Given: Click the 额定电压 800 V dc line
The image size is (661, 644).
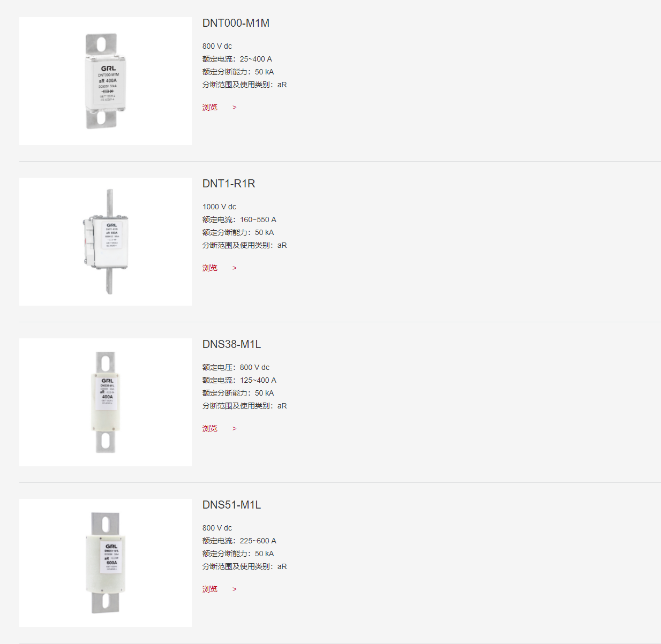Looking at the screenshot, I should coord(236,367).
